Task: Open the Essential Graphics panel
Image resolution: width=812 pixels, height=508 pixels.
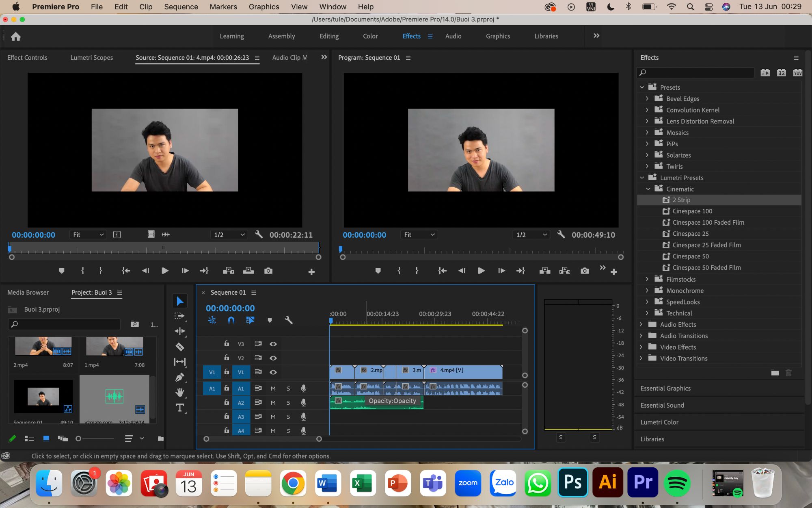Action: point(665,389)
